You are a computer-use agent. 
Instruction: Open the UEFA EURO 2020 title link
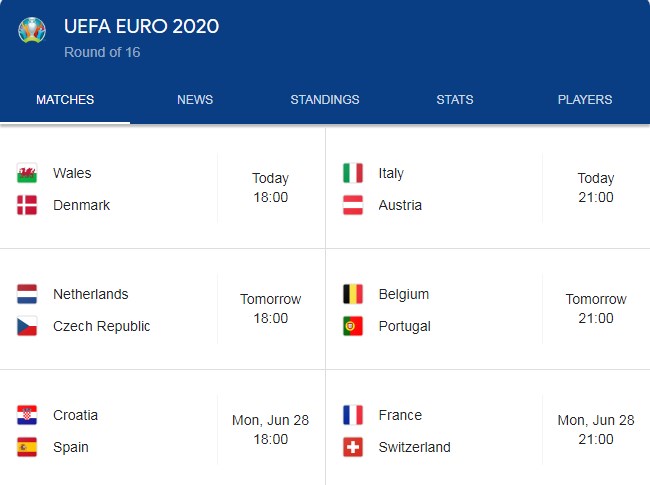141,27
